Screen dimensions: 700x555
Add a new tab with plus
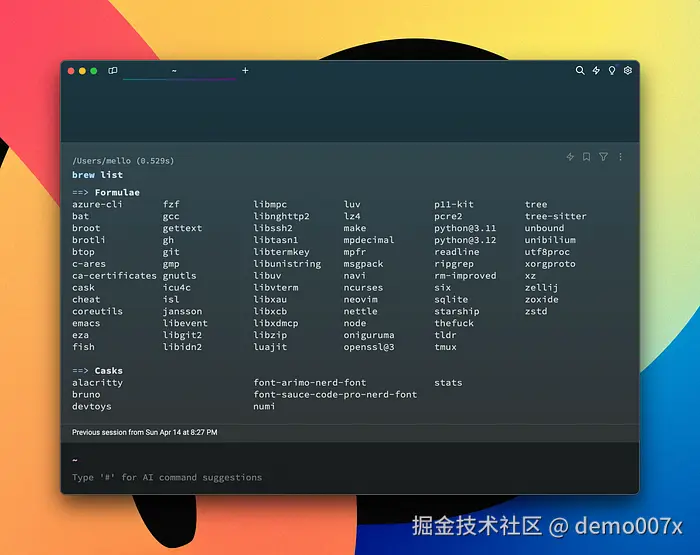(x=245, y=71)
